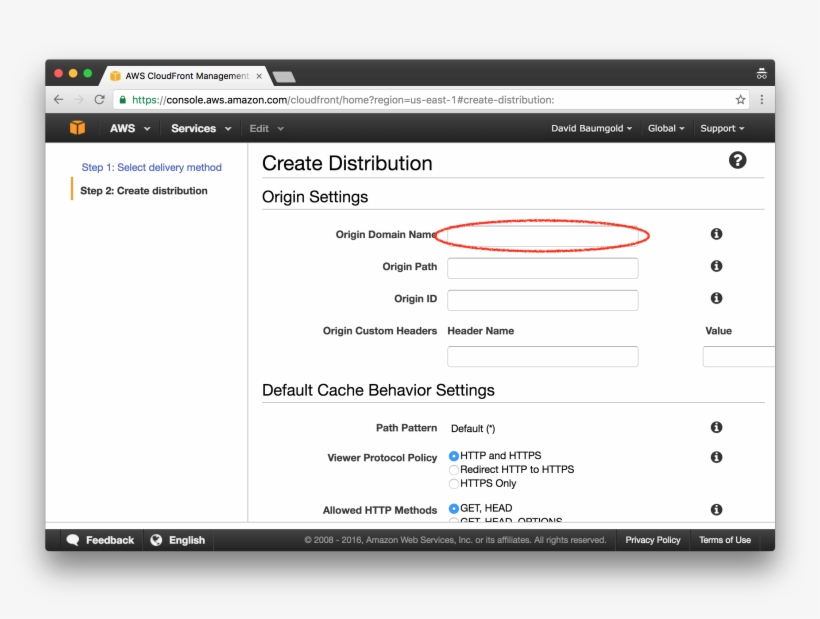Go to Step 1: Select delivery method
The height and width of the screenshot is (619, 820).
(x=152, y=167)
